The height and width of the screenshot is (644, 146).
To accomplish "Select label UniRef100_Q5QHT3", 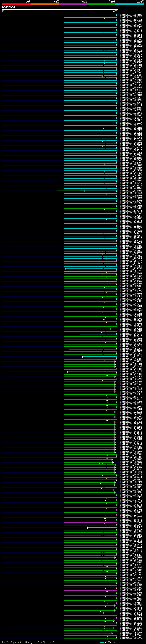I will click(131, 50).
